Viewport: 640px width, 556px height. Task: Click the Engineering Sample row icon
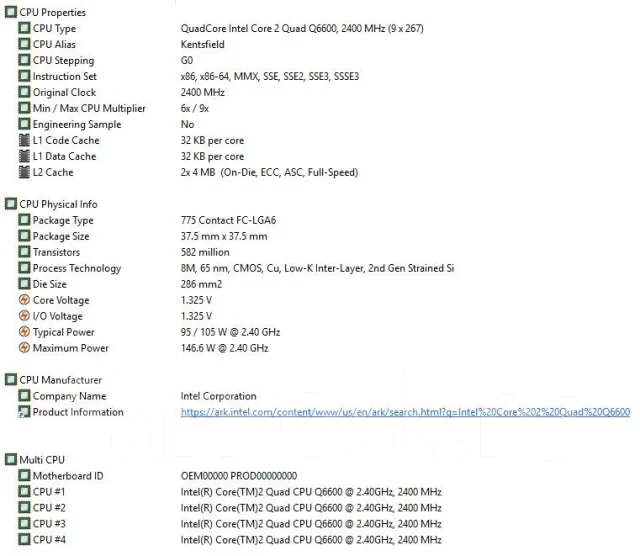click(x=24, y=124)
